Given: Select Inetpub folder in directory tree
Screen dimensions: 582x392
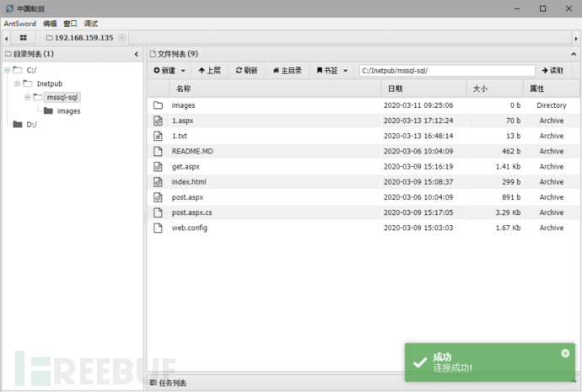Looking at the screenshot, I should click(50, 83).
